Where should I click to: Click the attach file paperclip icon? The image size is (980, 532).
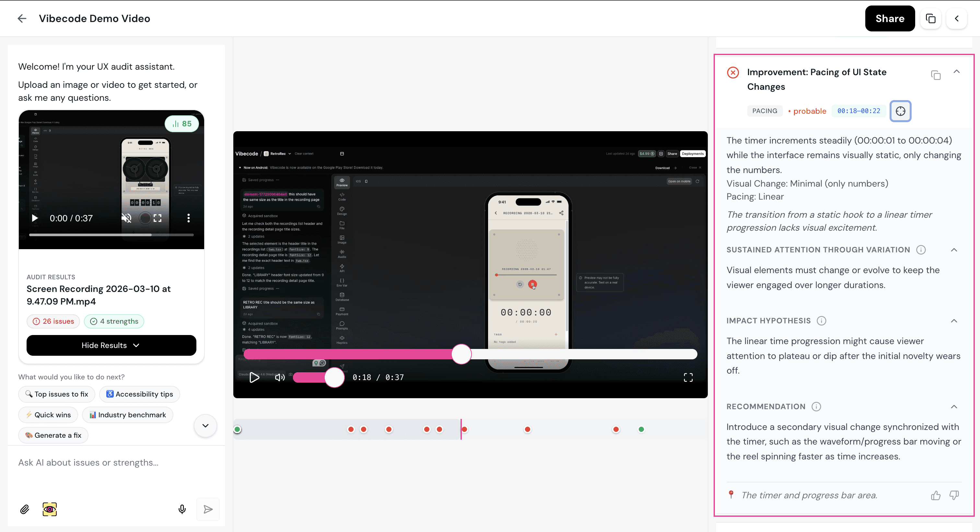coord(25,509)
